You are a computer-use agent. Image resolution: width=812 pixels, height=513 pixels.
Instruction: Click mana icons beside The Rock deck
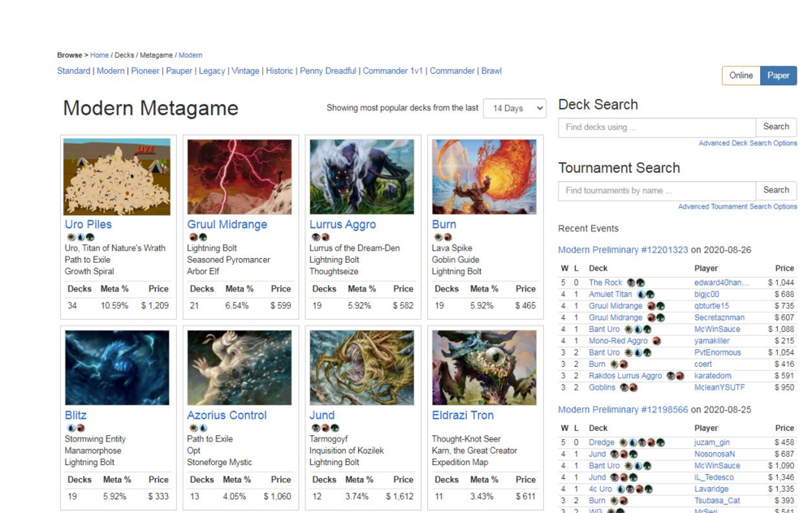coord(636,282)
